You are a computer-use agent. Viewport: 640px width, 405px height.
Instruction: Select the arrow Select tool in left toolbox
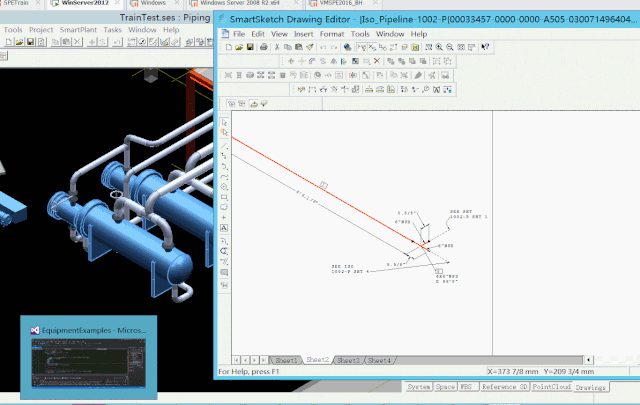224,122
